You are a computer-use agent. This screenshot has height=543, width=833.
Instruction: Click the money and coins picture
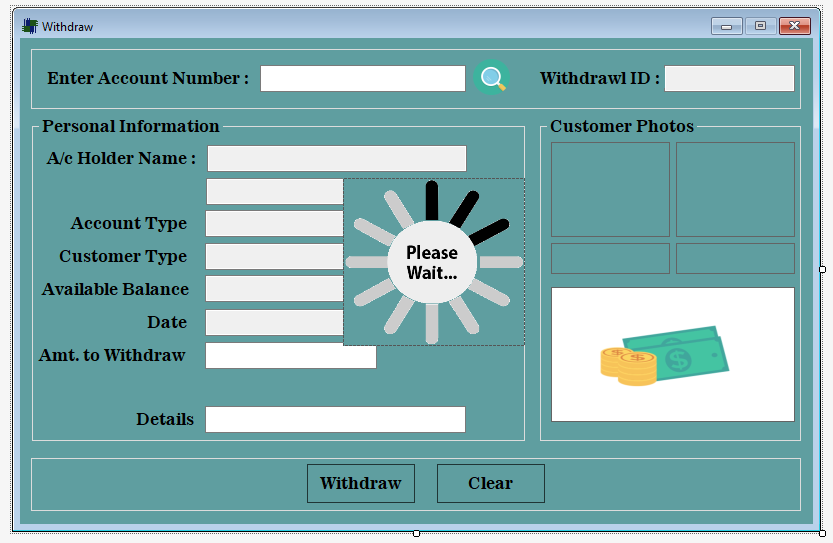pos(673,354)
